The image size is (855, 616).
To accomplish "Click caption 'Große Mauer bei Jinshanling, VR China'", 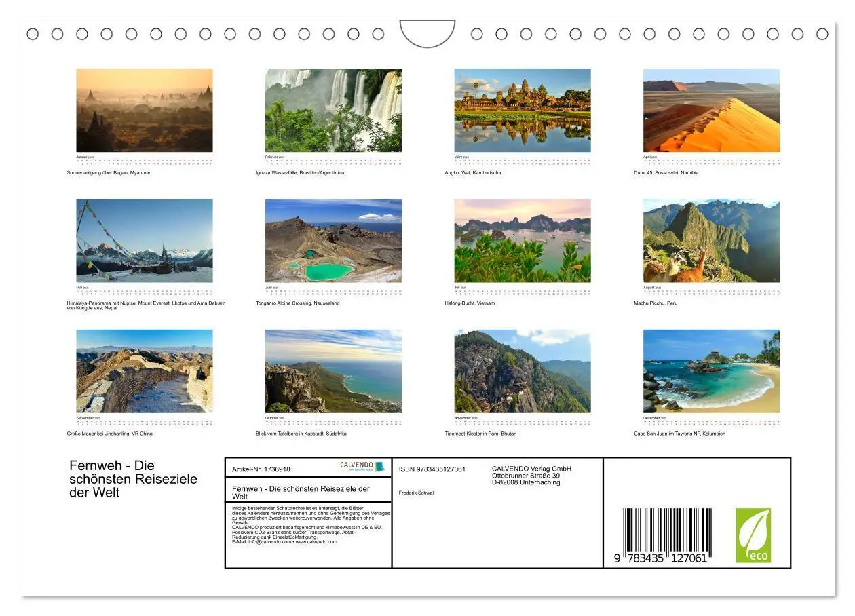I will (109, 434).
